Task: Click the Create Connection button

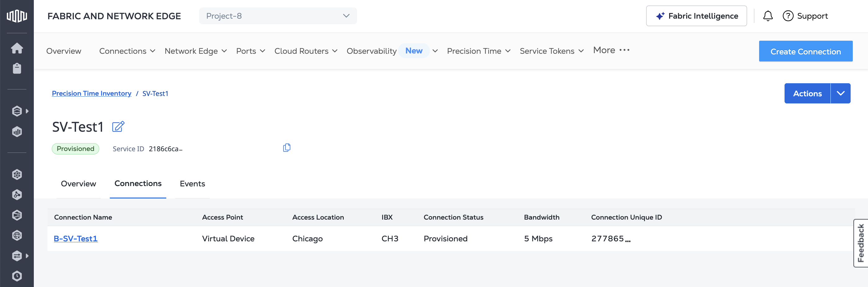Action: tap(805, 51)
